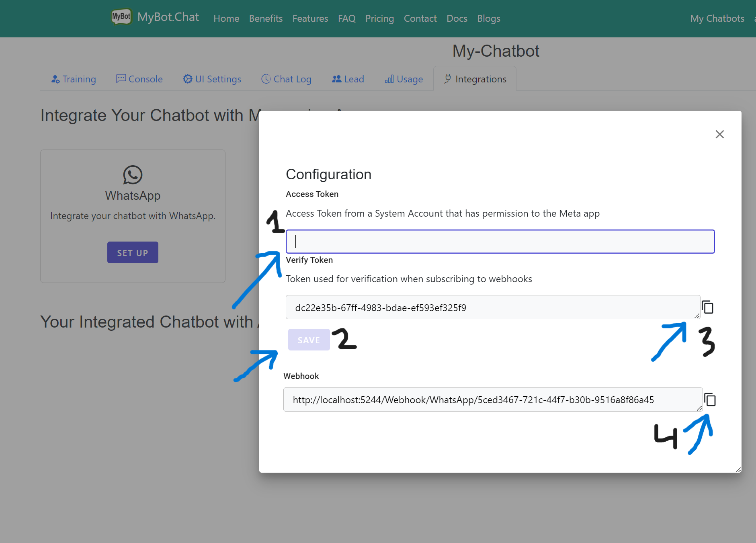Image resolution: width=756 pixels, height=543 pixels.
Task: Open the UI Settings tab
Action: tap(212, 79)
